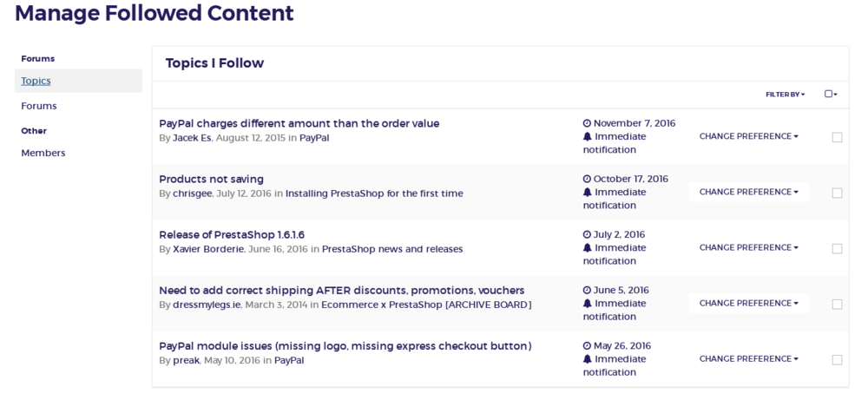Check the PayPal module issues row checkbox
The width and height of the screenshot is (868, 400).
point(837,359)
